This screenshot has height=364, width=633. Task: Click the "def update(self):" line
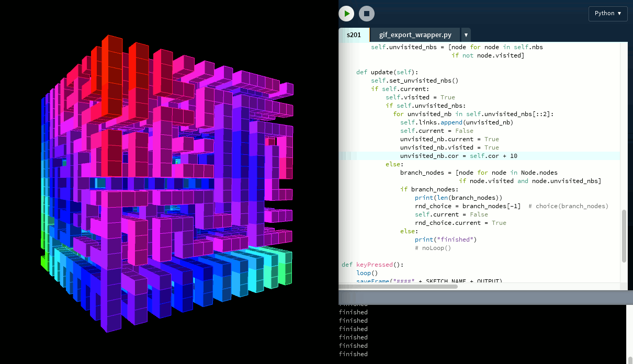pyautogui.click(x=387, y=72)
